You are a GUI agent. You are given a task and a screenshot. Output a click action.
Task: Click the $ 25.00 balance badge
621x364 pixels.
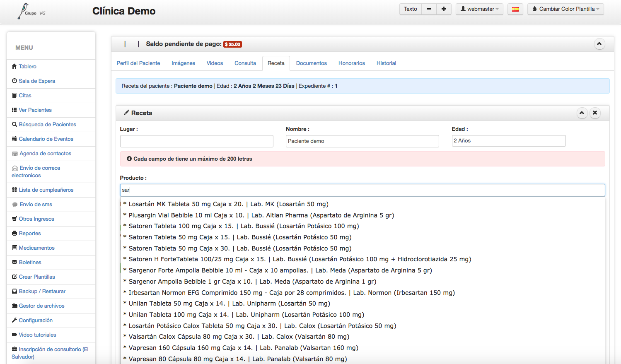click(232, 44)
